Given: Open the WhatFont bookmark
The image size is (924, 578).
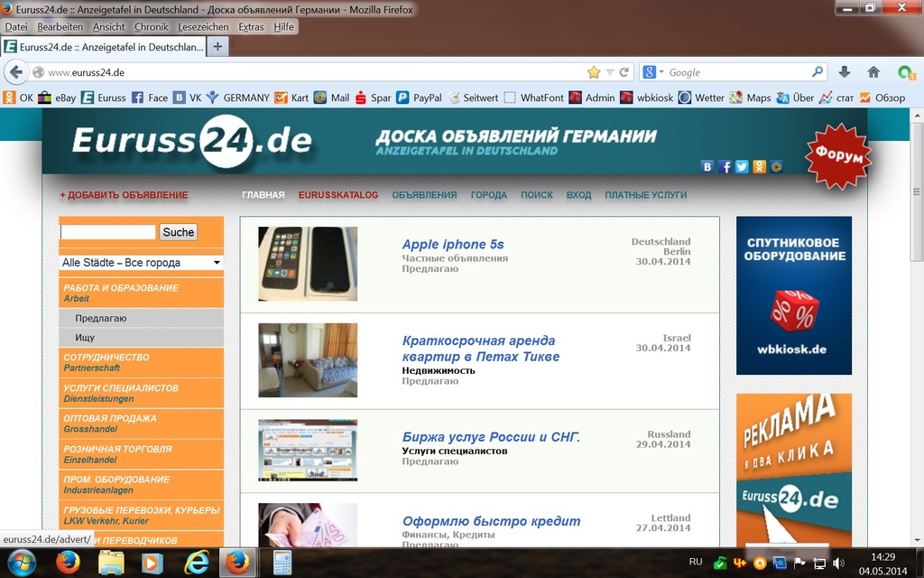Looking at the screenshot, I should pyautogui.click(x=534, y=98).
